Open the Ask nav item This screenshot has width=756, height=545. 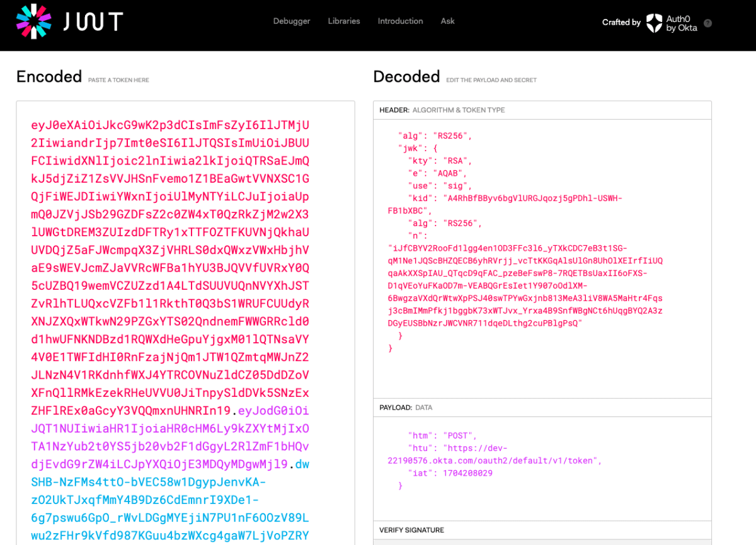[448, 21]
